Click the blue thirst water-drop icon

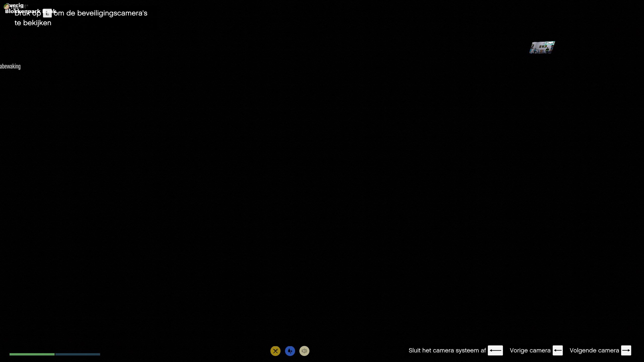pos(290,351)
